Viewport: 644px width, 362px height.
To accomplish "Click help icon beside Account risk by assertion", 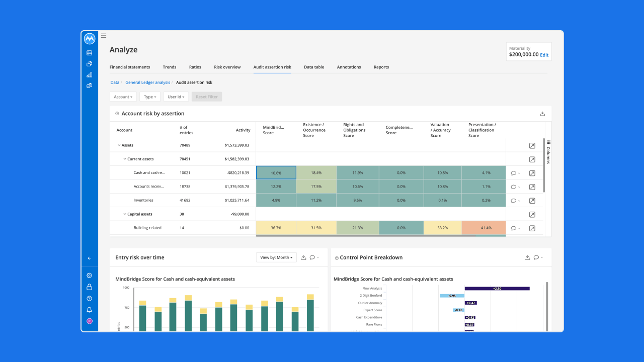I will 117,114.
